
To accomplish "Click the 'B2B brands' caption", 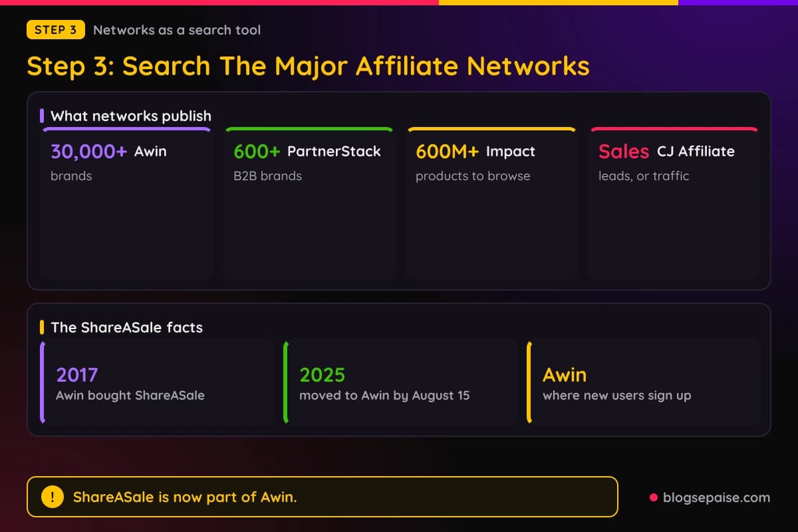I will (x=267, y=176).
